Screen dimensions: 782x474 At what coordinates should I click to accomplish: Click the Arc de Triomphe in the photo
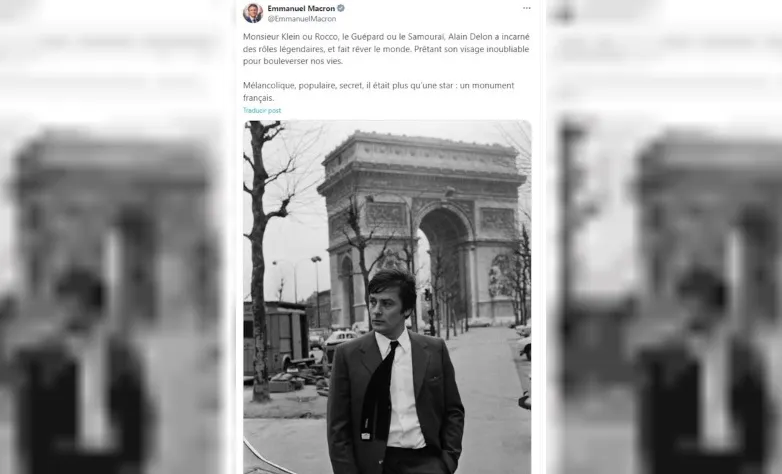(x=423, y=227)
